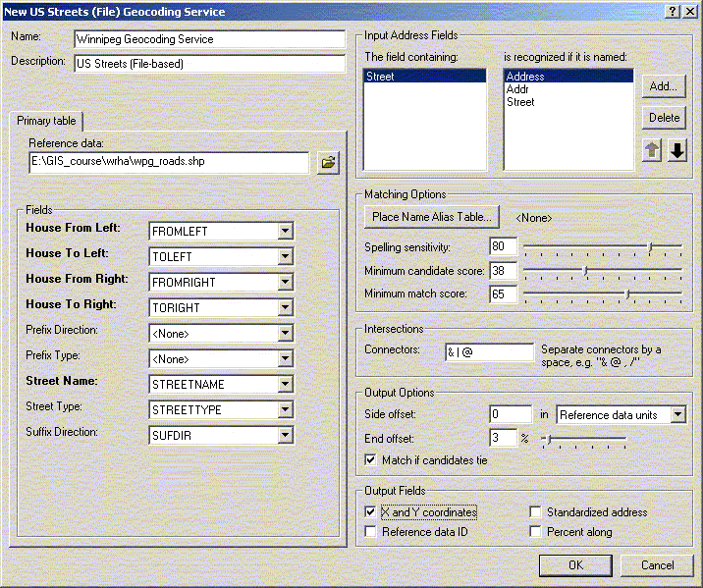Viewport: 703px width, 588px height.
Task: Expand the Street Name field dropdown
Action: point(285,385)
